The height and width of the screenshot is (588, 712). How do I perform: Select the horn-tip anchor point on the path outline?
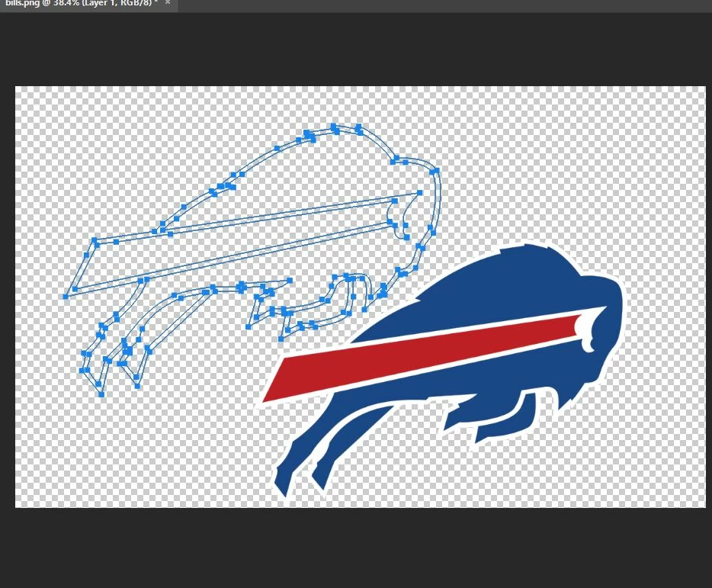pos(419,193)
